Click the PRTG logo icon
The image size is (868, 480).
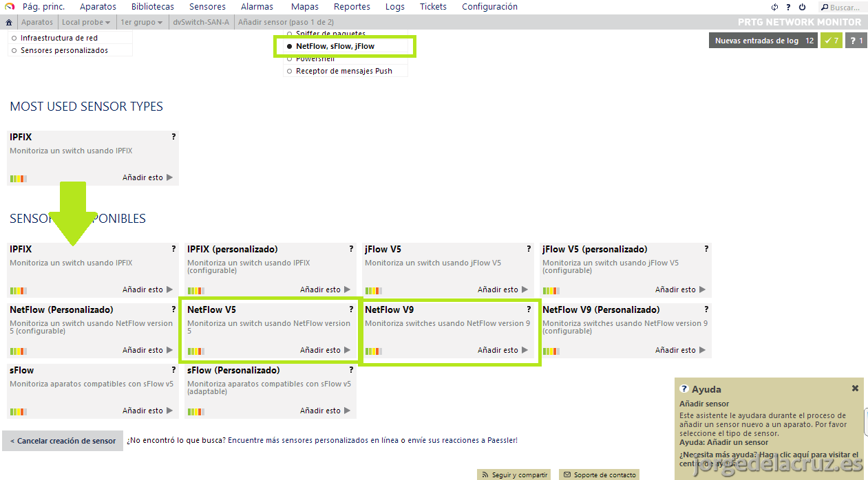9,7
